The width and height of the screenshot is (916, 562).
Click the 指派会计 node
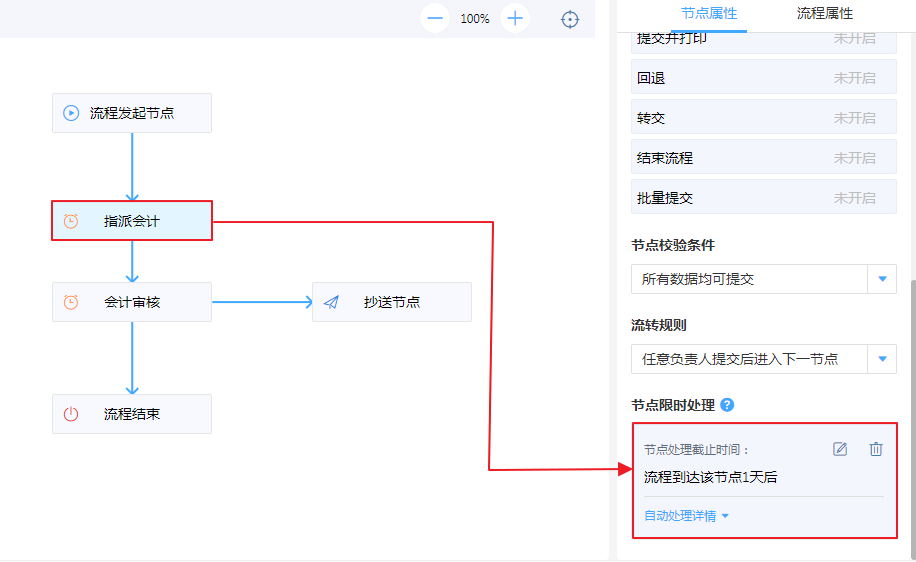pyautogui.click(x=132, y=221)
